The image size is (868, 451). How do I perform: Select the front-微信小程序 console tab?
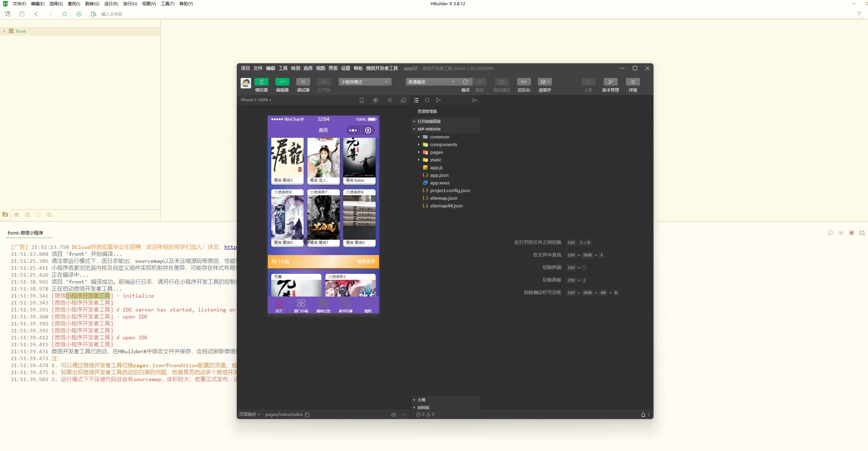pyautogui.click(x=25, y=233)
